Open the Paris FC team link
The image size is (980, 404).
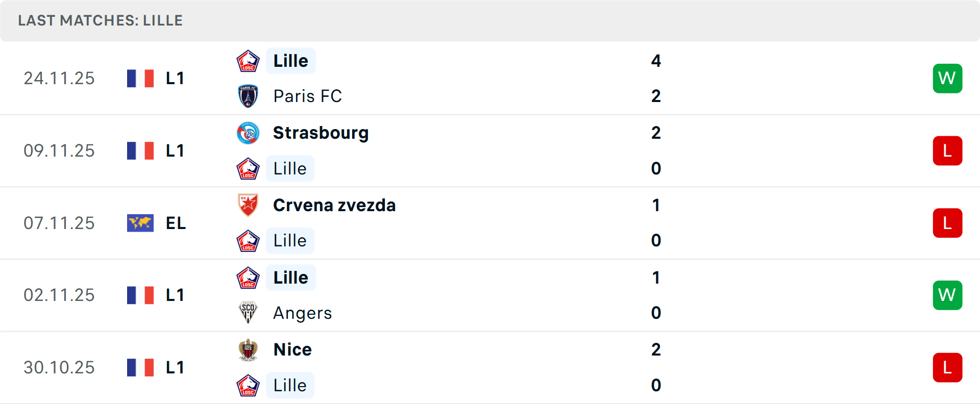[307, 96]
